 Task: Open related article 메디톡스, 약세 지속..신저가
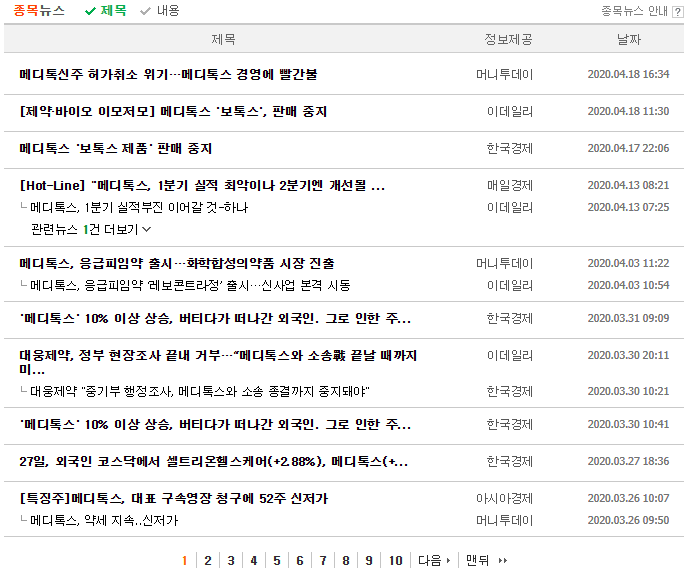point(104,520)
